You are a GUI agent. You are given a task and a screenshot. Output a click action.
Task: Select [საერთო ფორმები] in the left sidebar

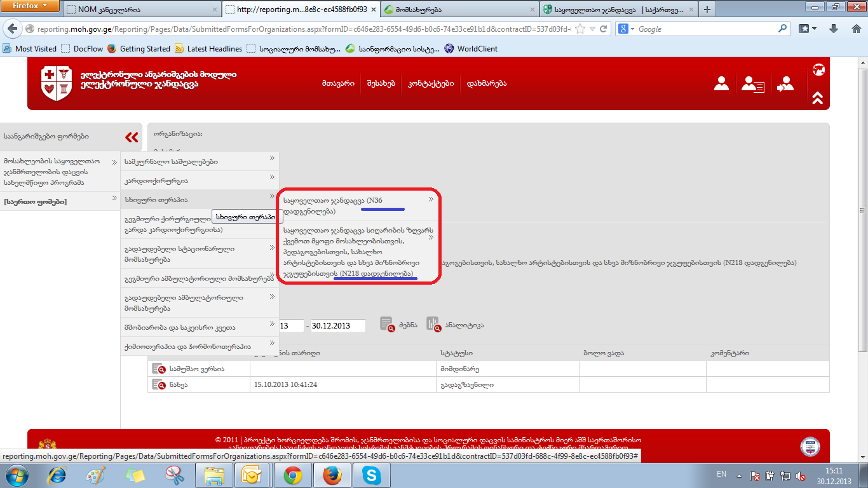pos(35,202)
